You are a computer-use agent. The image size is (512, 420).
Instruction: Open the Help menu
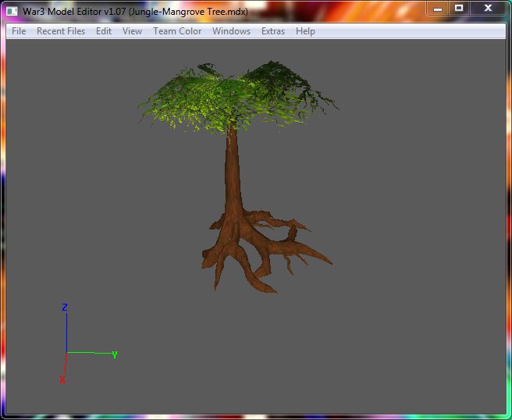305,31
